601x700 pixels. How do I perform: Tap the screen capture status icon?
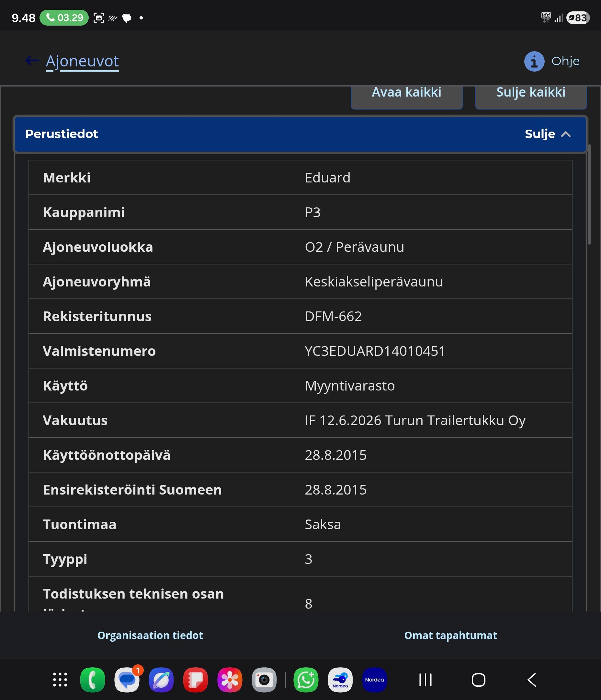pyautogui.click(x=98, y=18)
